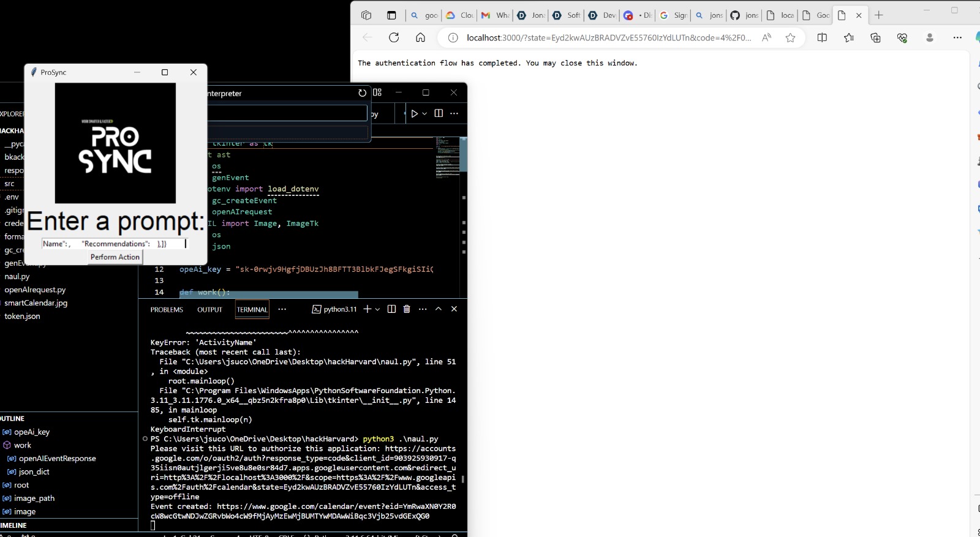
Task: Open smartCalendar.jpg in the Explorer
Action: 36,303
